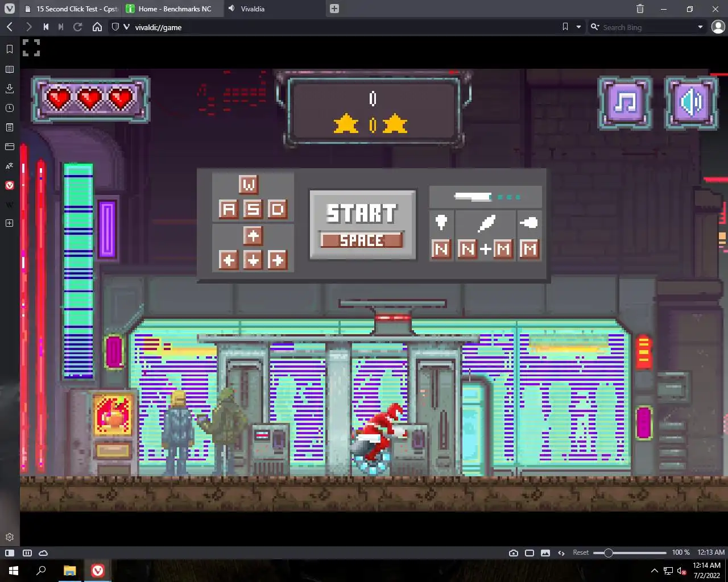Open a new tab with plus button
Screen dimensions: 728x582
coord(334,9)
